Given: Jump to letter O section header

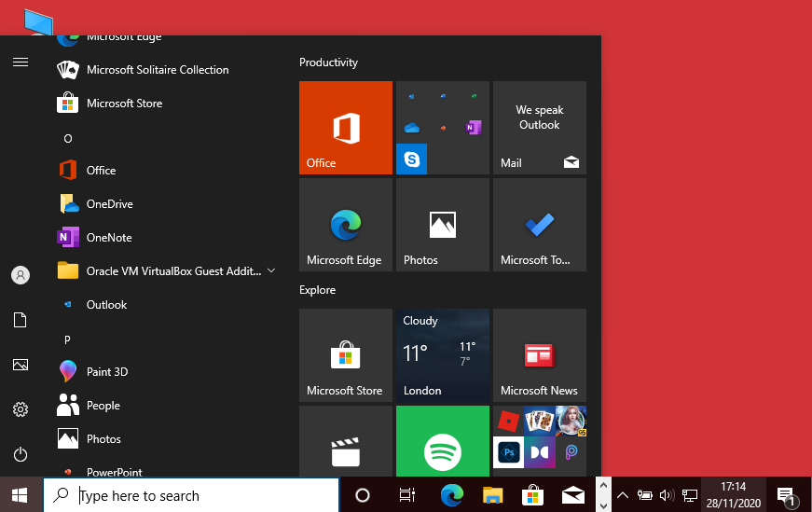Looking at the screenshot, I should [x=68, y=138].
